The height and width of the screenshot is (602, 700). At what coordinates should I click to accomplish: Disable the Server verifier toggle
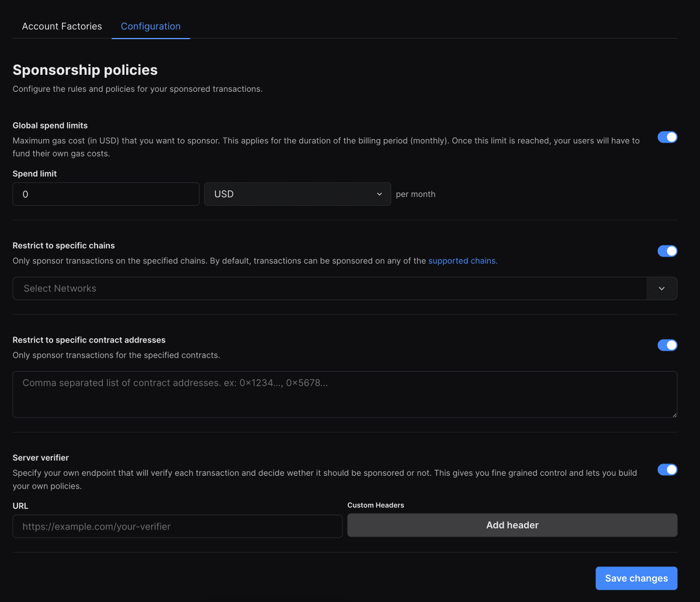point(667,470)
